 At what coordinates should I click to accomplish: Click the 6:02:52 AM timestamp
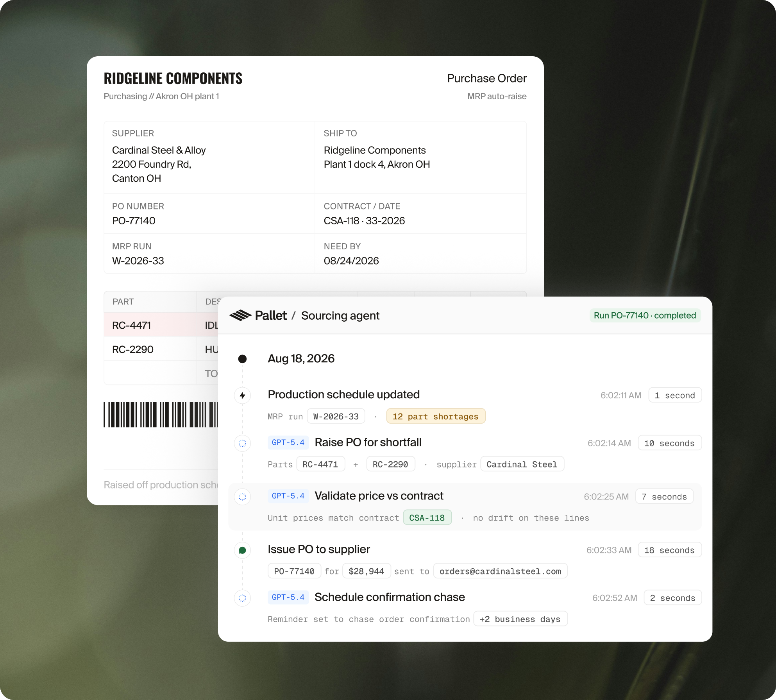click(615, 598)
